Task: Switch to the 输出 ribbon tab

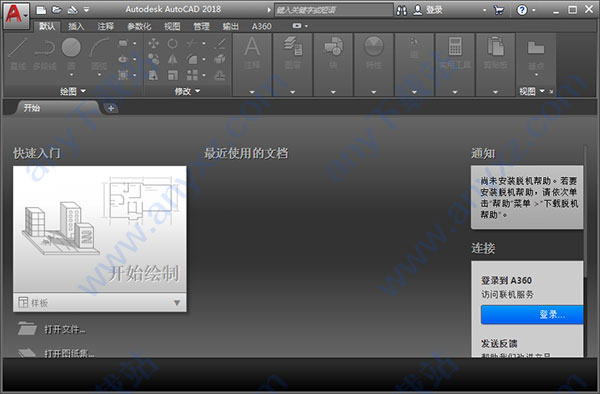Action: click(230, 26)
